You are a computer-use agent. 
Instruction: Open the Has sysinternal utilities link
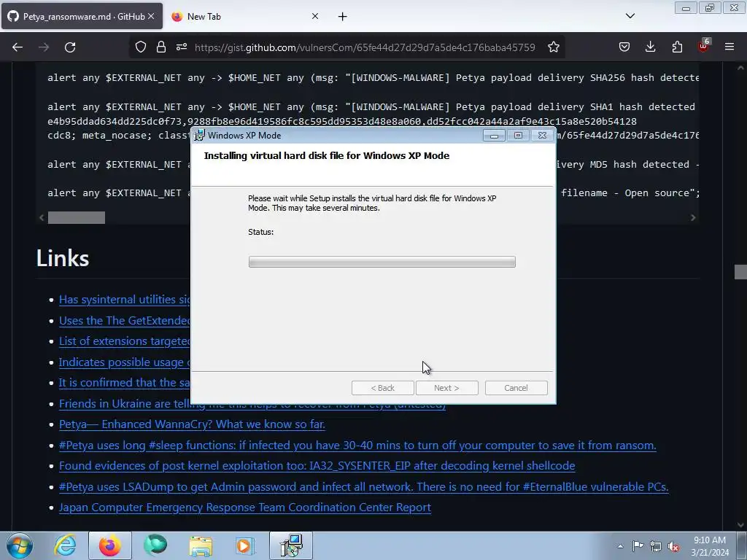[x=124, y=300]
